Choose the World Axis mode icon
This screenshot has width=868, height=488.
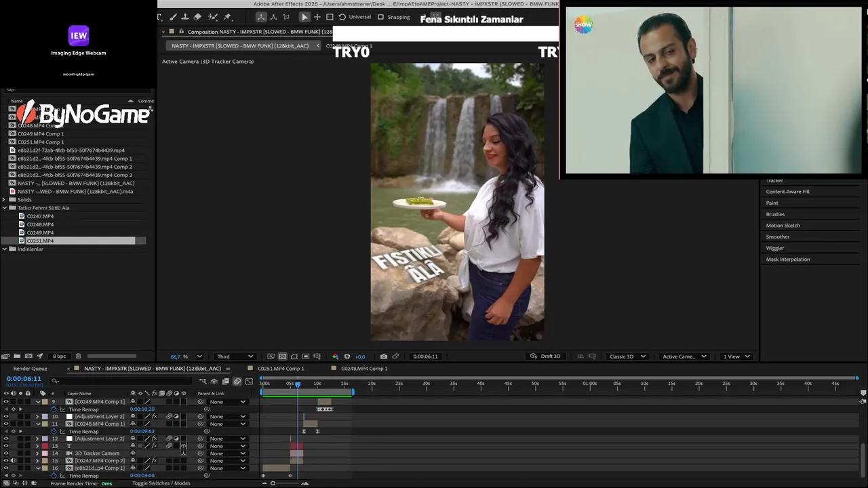point(274,17)
